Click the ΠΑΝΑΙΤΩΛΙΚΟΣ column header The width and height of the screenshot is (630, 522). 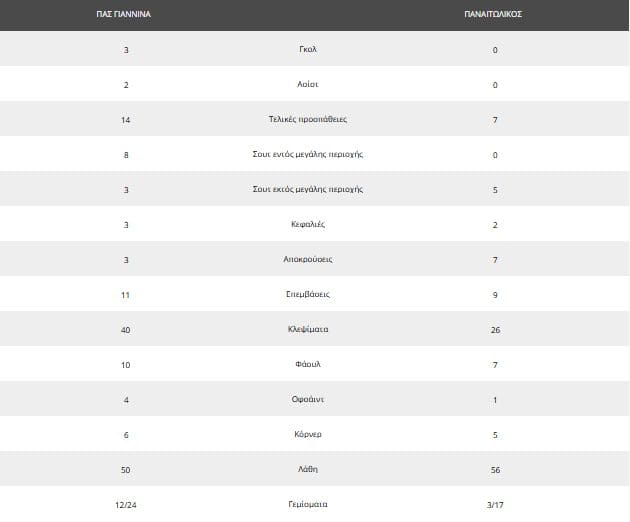click(x=494, y=15)
